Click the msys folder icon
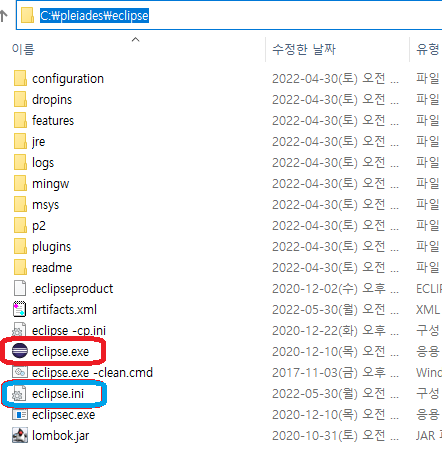 20,204
